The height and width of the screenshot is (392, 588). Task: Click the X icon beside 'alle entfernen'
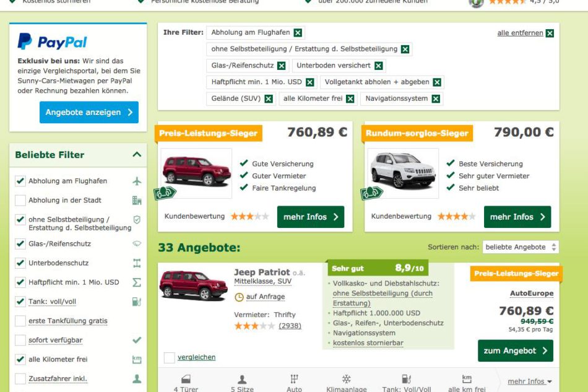pyautogui.click(x=550, y=33)
